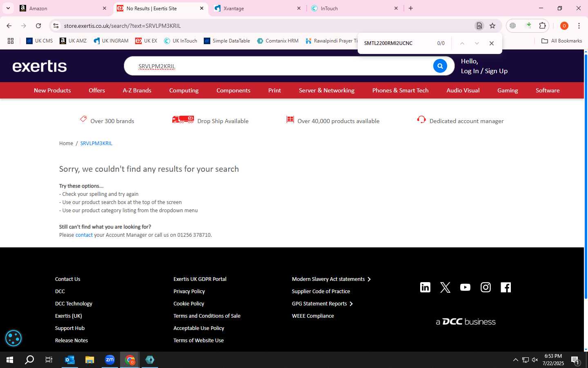This screenshot has height=368, width=588.
Task: Open a new browser tab
Action: tap(411, 8)
